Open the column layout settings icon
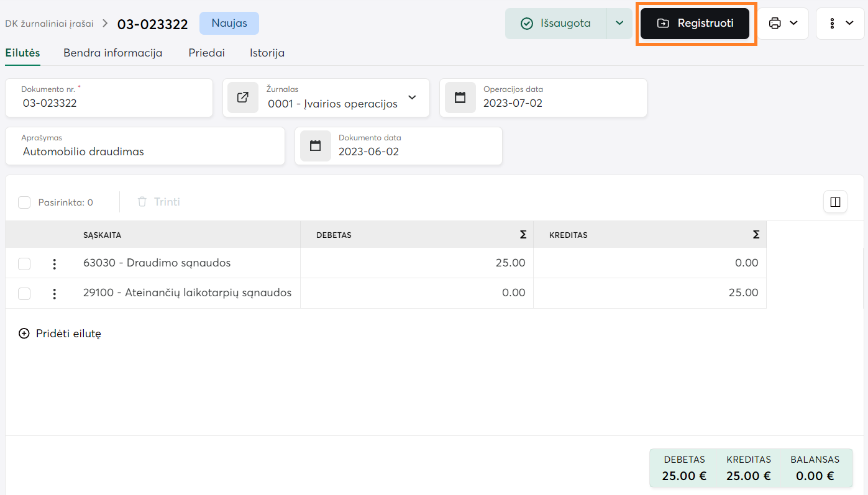This screenshot has width=868, height=495. (835, 202)
